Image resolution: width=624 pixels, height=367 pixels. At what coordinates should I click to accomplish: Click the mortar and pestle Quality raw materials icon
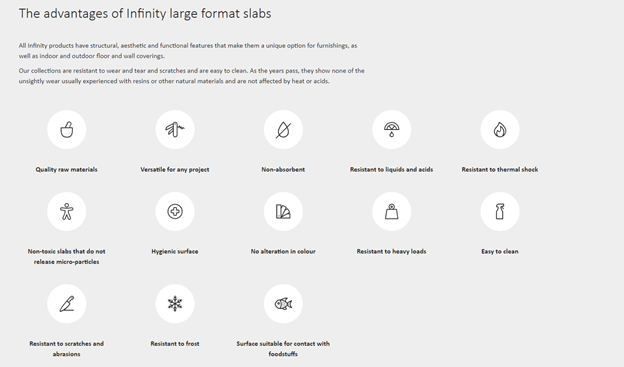(x=66, y=129)
